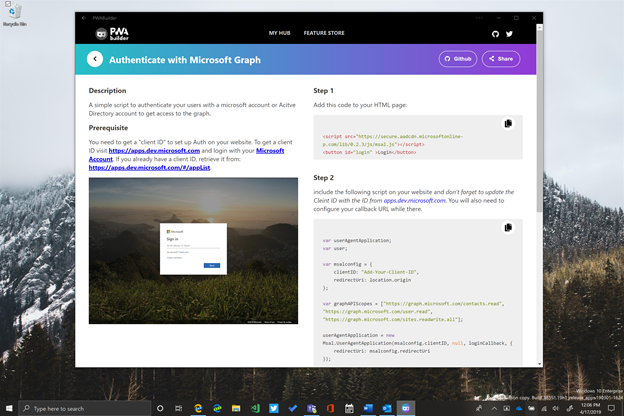Open the title bar ellipsis menu

point(479,18)
